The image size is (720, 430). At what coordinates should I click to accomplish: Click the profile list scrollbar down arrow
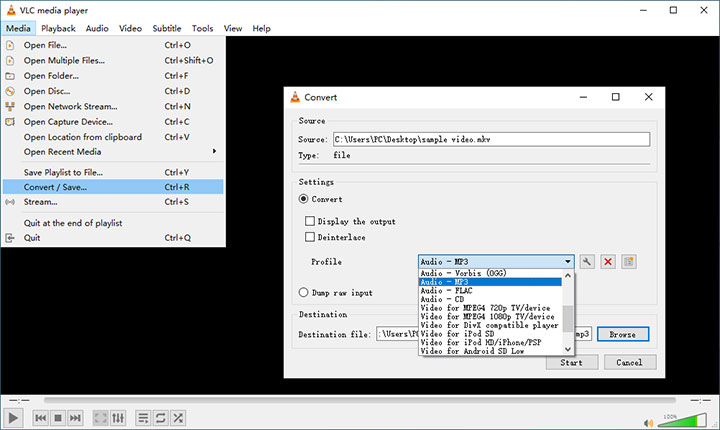click(568, 350)
